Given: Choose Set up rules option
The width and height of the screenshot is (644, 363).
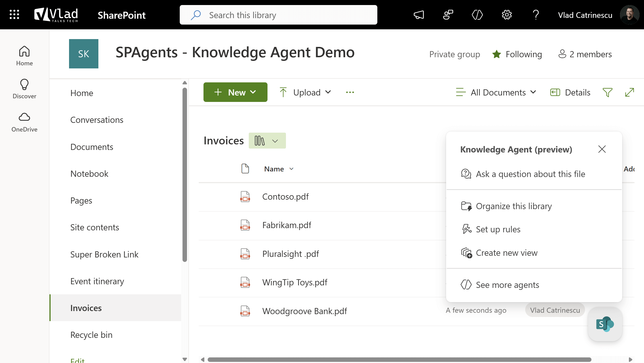Looking at the screenshot, I should (498, 230).
